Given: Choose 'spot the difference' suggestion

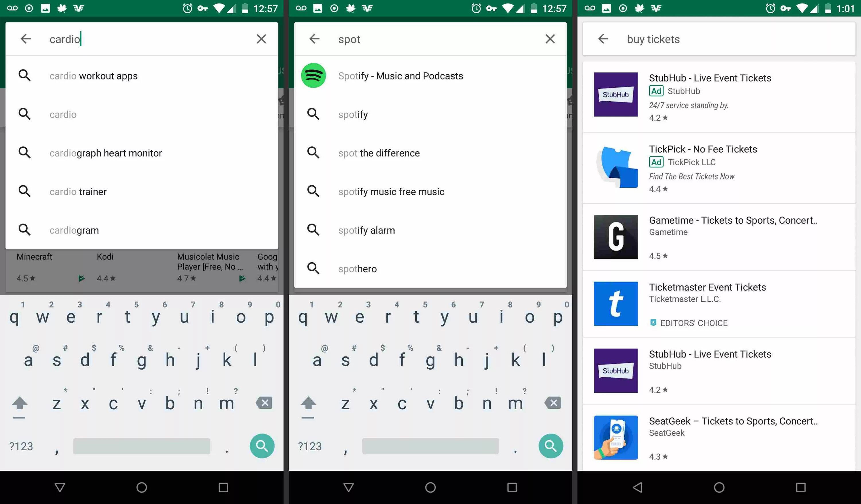Looking at the screenshot, I should [379, 153].
